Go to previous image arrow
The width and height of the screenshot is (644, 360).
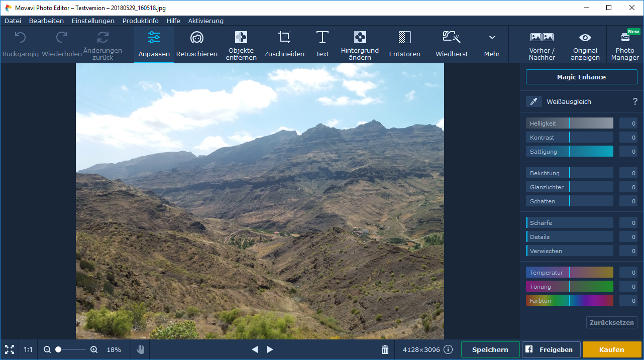(255, 349)
